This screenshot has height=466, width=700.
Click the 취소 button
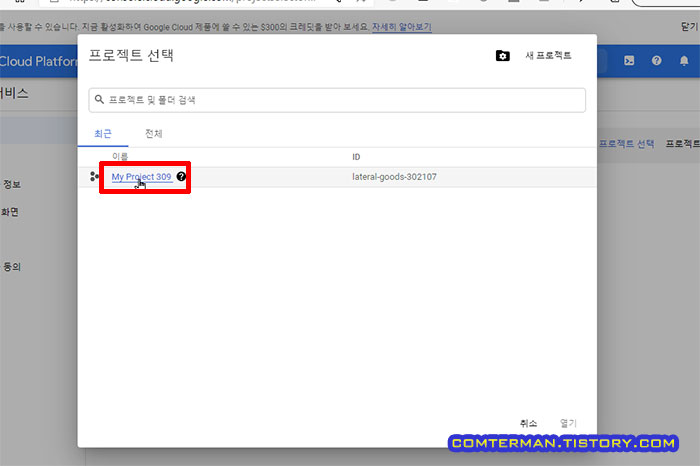click(x=528, y=423)
